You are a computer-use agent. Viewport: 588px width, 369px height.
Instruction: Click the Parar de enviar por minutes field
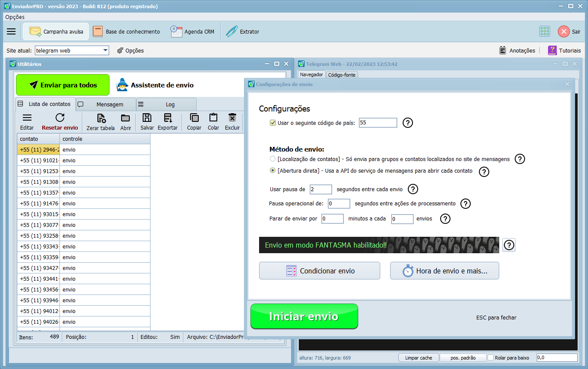point(332,219)
